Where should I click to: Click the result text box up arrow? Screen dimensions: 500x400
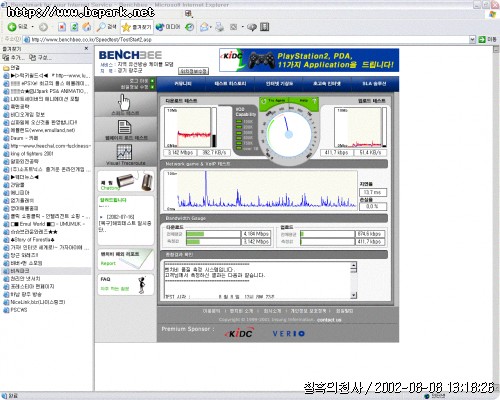point(354,266)
